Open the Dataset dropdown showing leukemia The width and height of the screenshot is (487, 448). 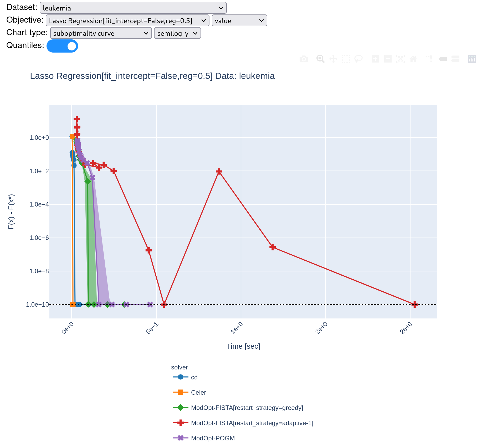click(x=133, y=8)
